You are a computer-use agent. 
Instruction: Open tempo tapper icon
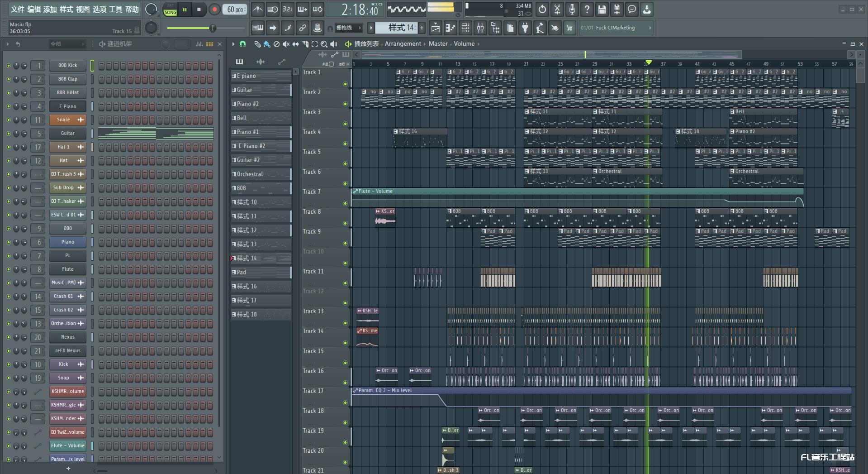tap(540, 28)
